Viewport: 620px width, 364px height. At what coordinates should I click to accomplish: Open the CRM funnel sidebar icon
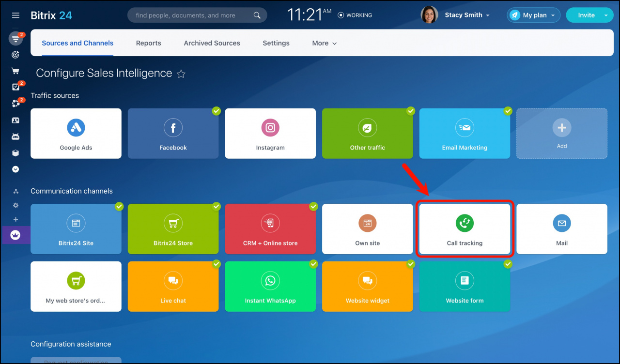point(16,39)
